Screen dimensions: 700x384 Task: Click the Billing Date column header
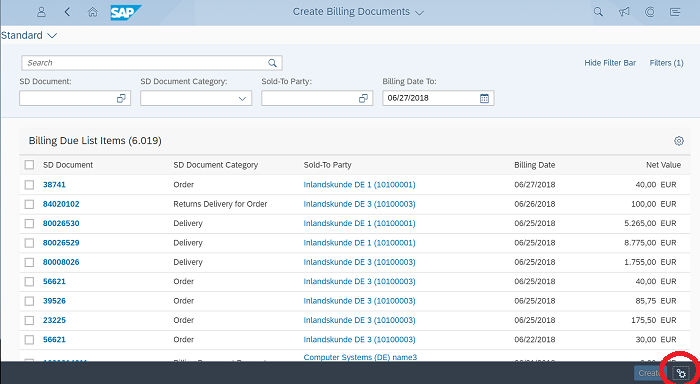point(534,165)
